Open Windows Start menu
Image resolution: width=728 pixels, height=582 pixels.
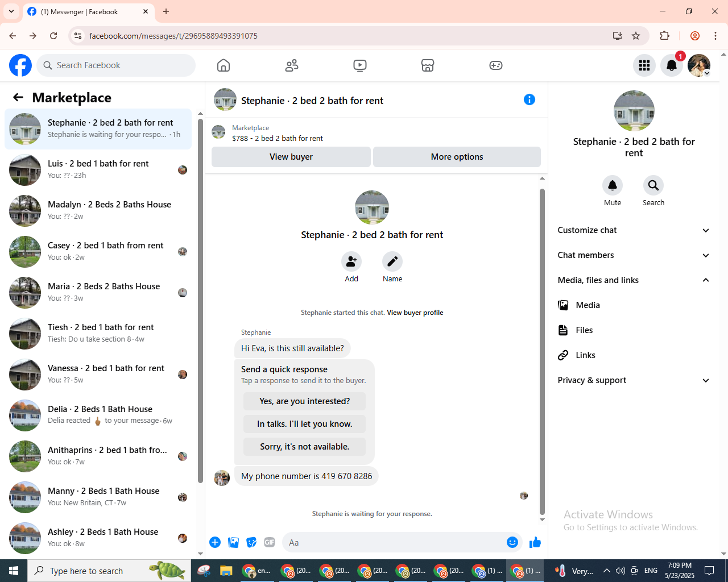point(14,571)
